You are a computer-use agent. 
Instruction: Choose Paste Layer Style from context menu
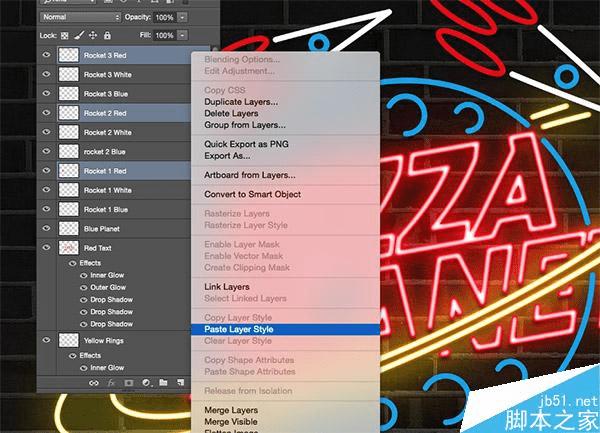tap(285, 329)
